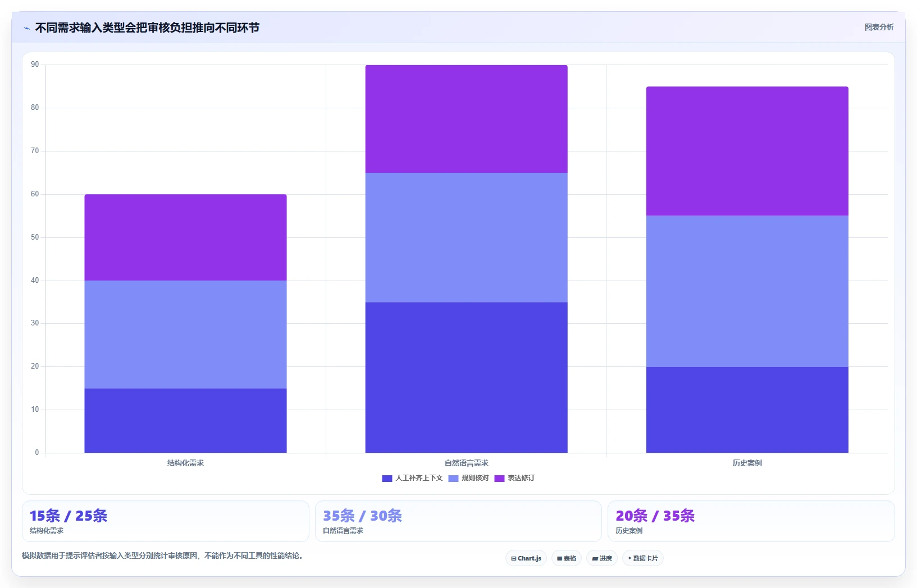The image size is (917, 588).
Task: Toggle the 规则核对 legend swatch
Action: coord(453,478)
